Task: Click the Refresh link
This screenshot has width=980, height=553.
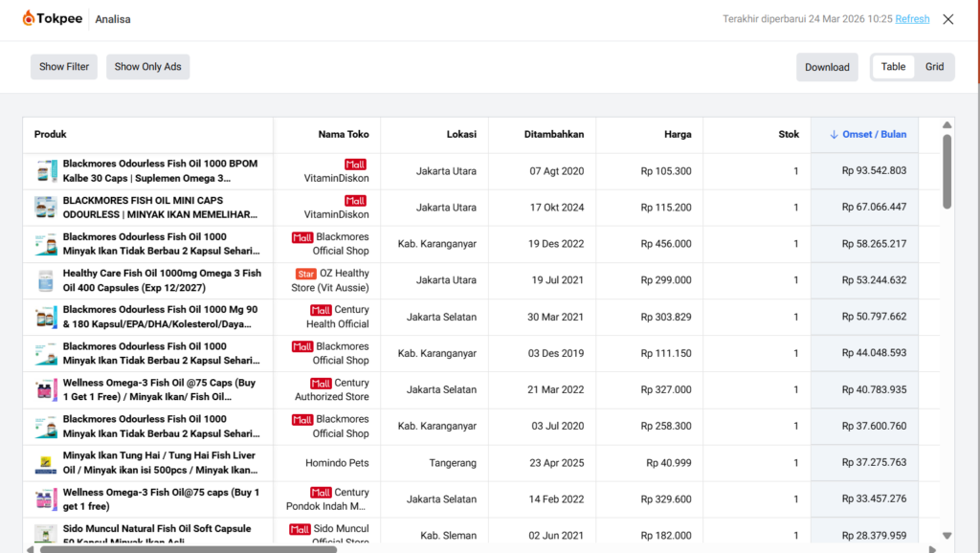Action: 912,19
